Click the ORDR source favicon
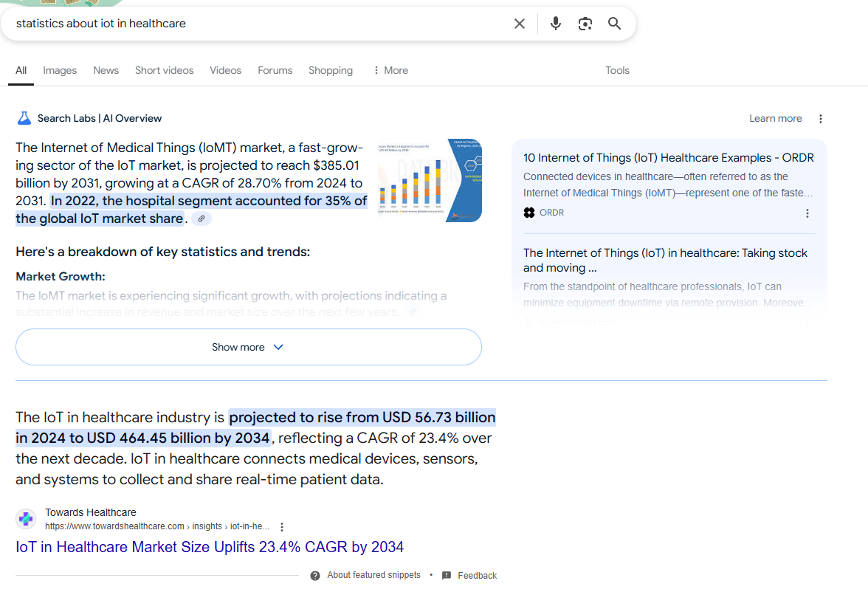 (529, 213)
